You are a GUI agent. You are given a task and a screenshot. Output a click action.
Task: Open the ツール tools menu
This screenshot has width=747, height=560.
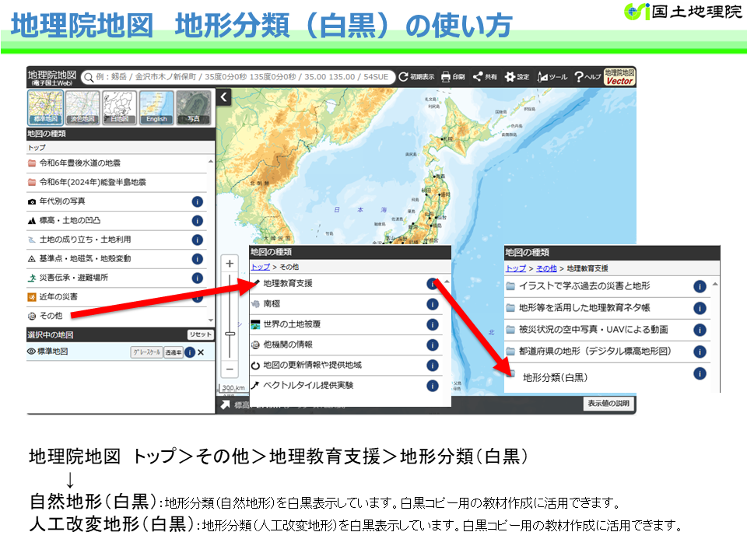click(x=552, y=77)
